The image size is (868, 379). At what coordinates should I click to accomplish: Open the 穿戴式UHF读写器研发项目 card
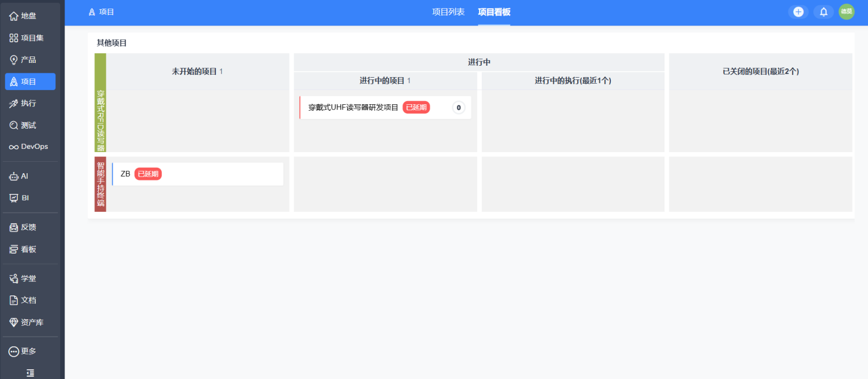click(x=385, y=108)
